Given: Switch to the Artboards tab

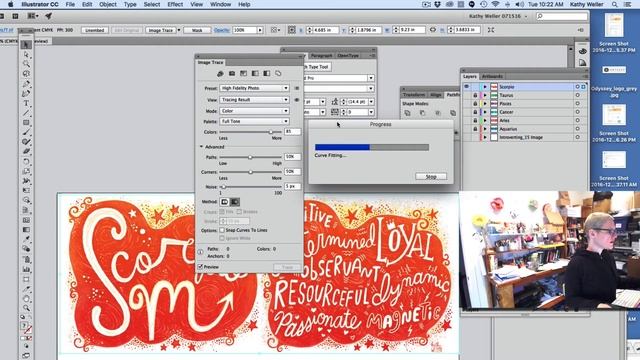Looking at the screenshot, I should click(x=492, y=76).
